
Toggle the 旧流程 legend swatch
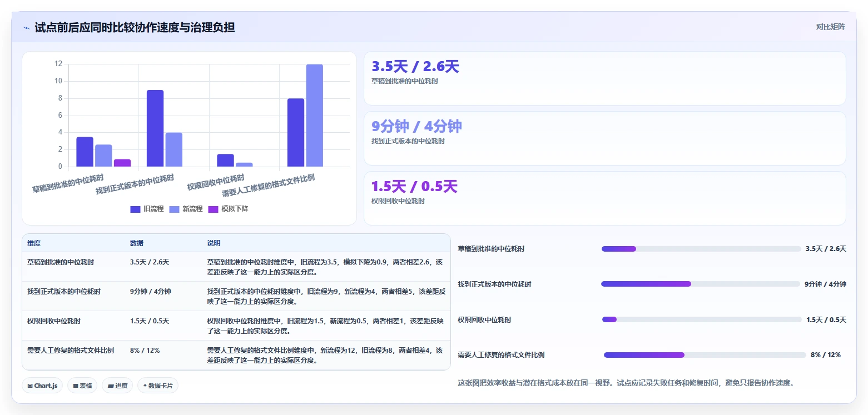pyautogui.click(x=135, y=209)
